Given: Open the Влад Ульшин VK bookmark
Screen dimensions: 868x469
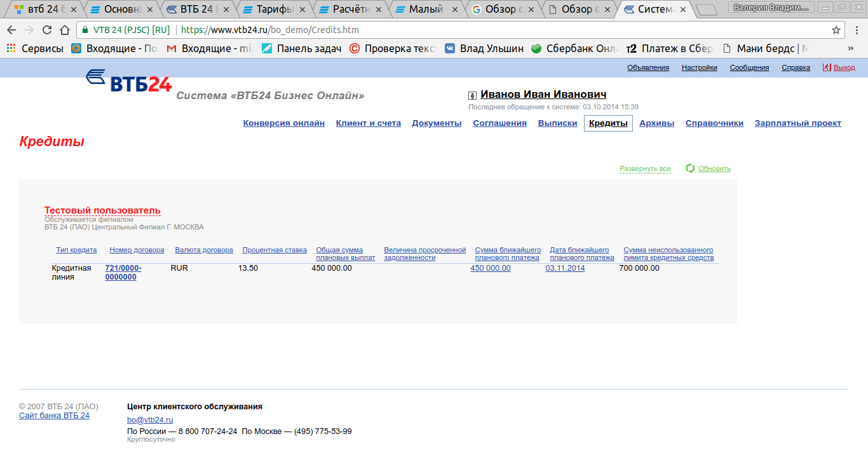Looking at the screenshot, I should (484, 48).
